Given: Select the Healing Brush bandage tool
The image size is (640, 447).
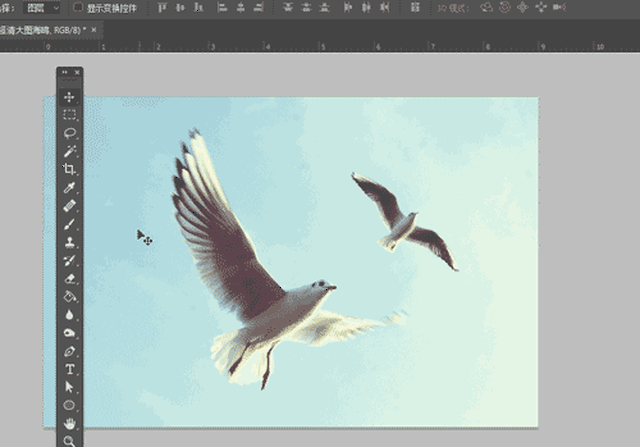Looking at the screenshot, I should [x=69, y=205].
